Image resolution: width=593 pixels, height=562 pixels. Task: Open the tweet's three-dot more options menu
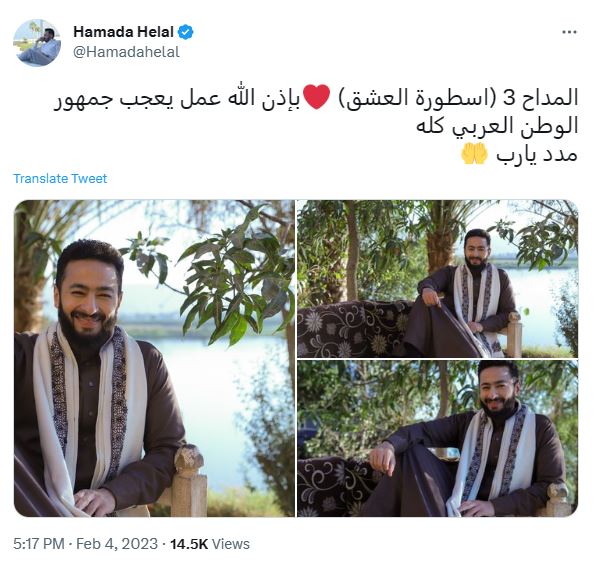(x=569, y=32)
